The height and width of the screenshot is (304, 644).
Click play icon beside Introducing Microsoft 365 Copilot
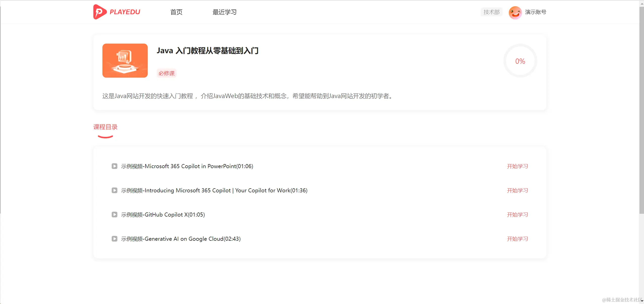(x=115, y=190)
